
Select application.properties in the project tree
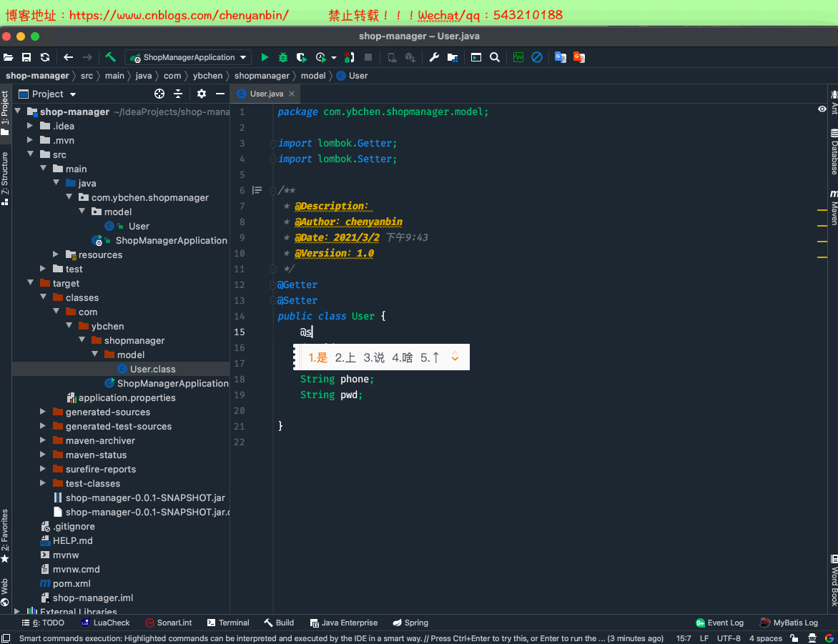click(x=121, y=397)
